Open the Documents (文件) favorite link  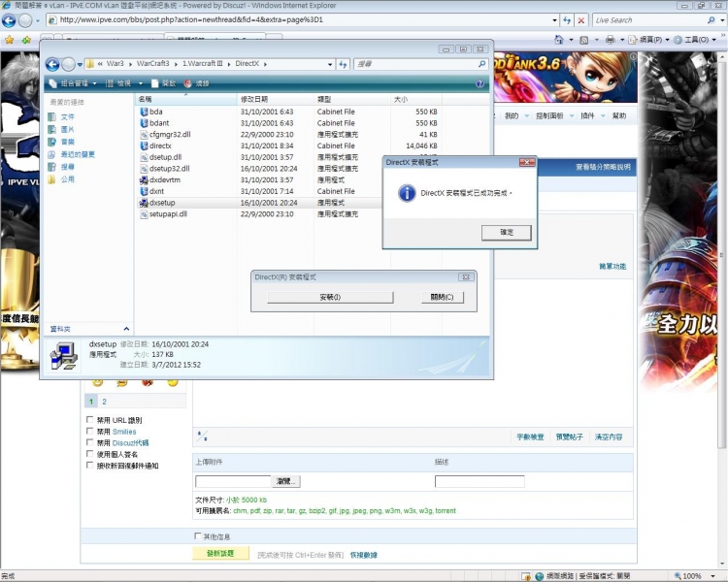point(67,116)
